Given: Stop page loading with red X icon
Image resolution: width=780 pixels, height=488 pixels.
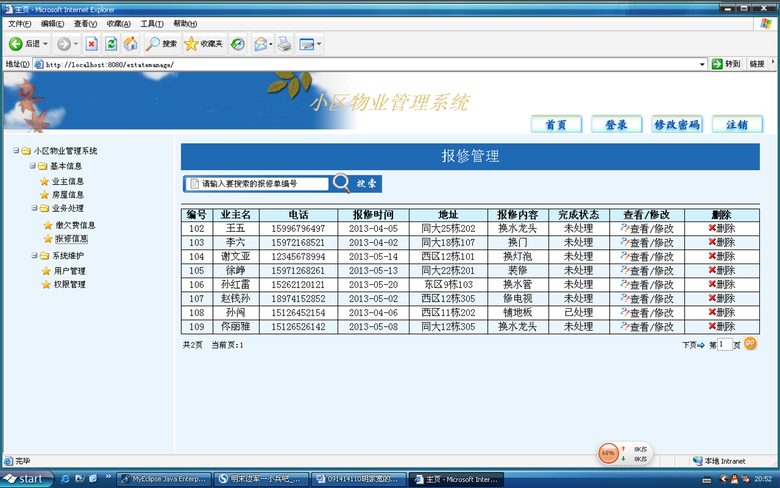Looking at the screenshot, I should tap(92, 44).
